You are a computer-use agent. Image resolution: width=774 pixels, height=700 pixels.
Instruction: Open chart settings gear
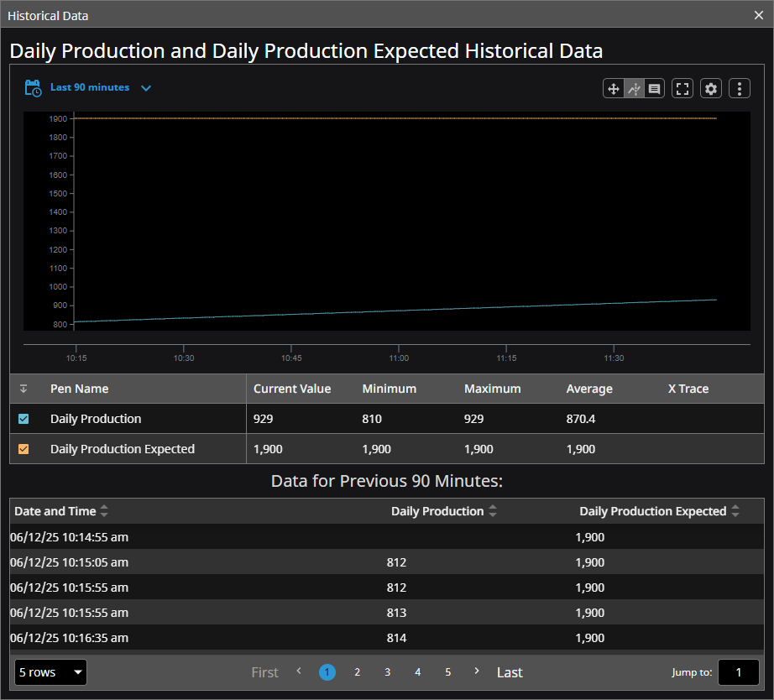[711, 88]
